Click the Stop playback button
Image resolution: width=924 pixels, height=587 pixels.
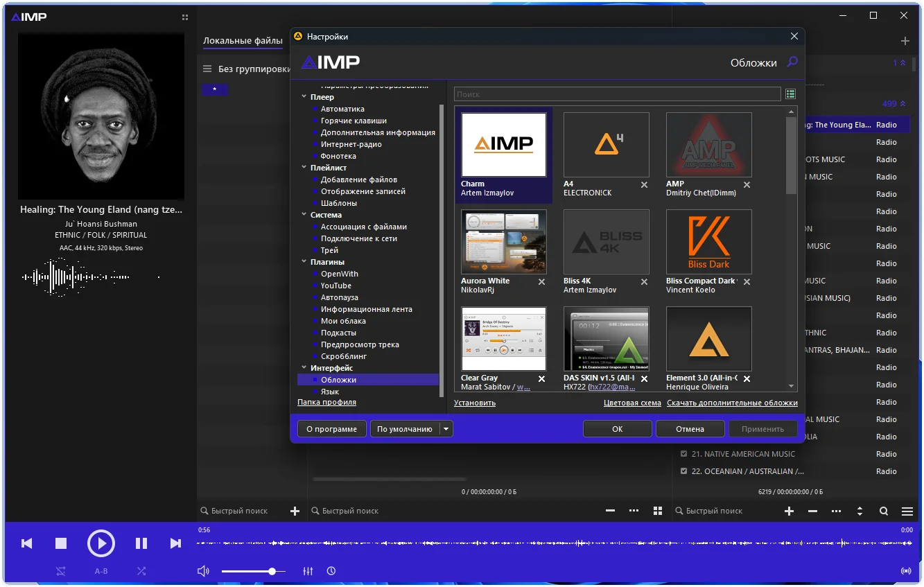(x=61, y=544)
